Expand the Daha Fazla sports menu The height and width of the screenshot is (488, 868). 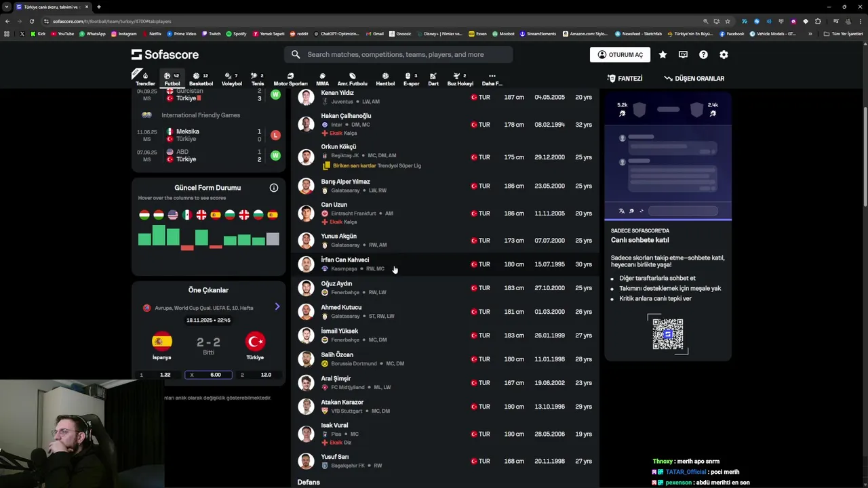click(x=492, y=79)
